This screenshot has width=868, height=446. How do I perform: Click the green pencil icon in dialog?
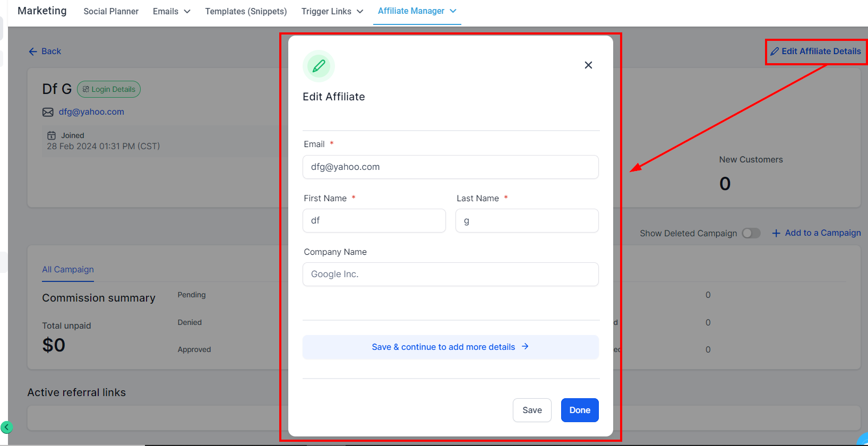point(319,66)
